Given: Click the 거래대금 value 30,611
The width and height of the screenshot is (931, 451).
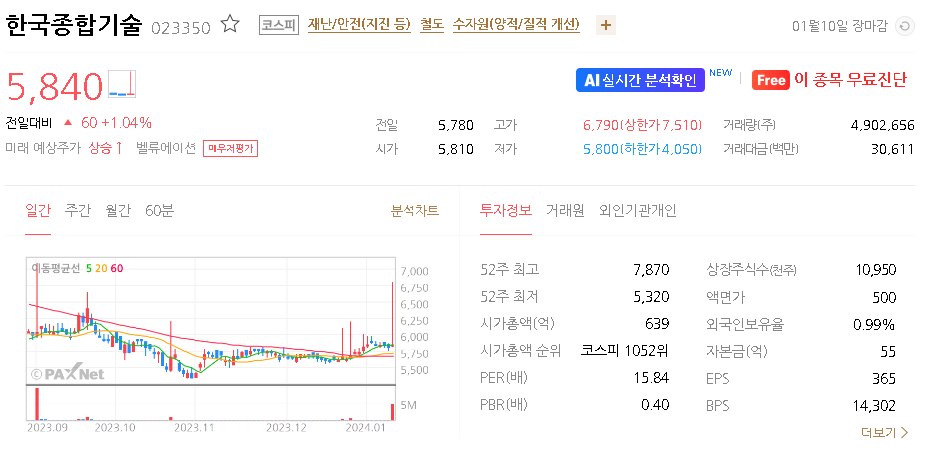Looking at the screenshot, I should pos(892,149).
